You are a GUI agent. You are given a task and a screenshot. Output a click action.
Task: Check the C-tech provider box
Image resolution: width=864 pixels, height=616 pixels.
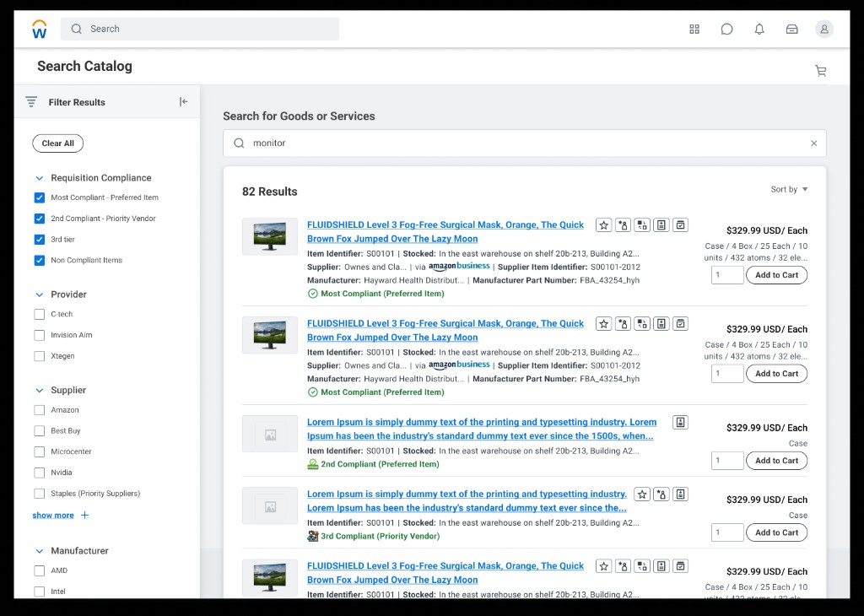tap(39, 314)
